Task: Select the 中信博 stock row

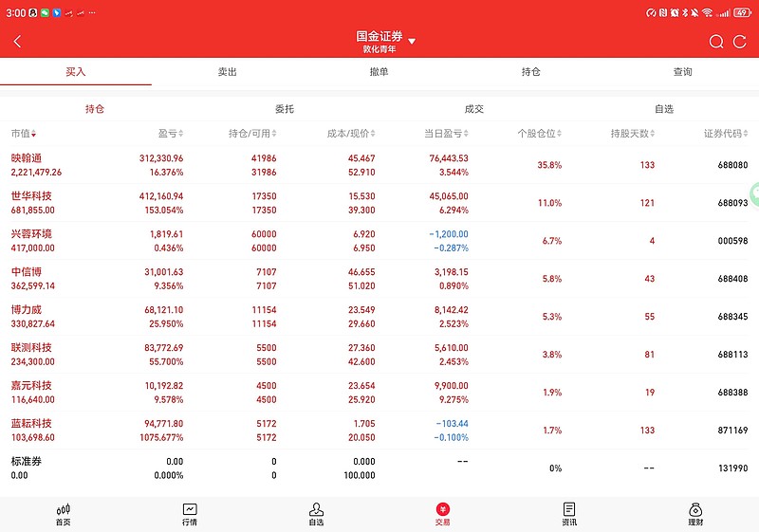Action: 379,279
